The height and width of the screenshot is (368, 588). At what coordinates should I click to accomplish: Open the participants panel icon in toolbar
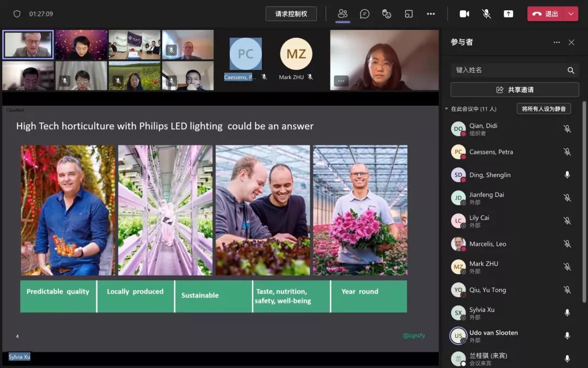click(x=343, y=14)
